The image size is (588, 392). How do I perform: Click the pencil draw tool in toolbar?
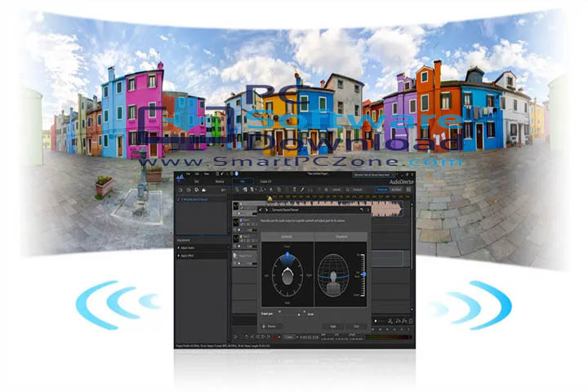(302, 189)
